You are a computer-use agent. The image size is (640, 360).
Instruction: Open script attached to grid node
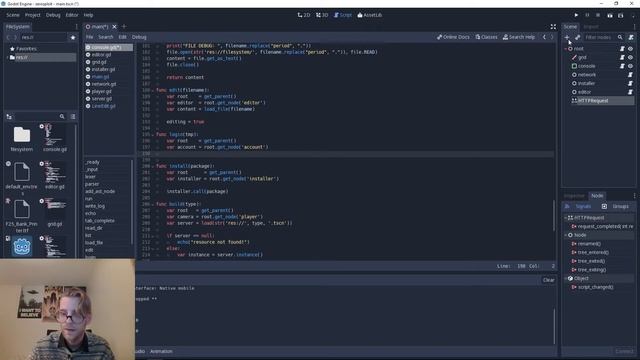pos(622,57)
